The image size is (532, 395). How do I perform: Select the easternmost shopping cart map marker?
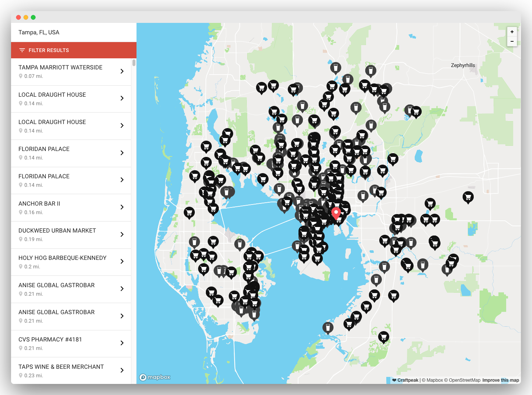point(468,197)
